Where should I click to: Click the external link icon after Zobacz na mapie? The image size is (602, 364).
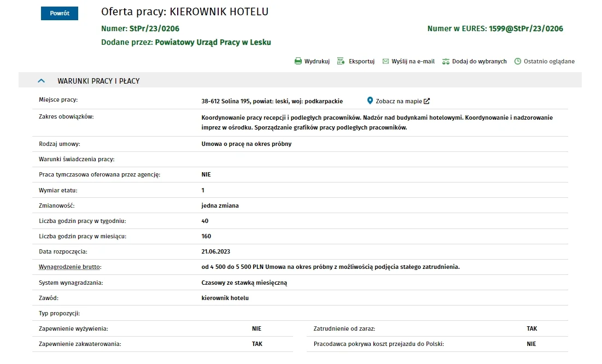[427, 101]
